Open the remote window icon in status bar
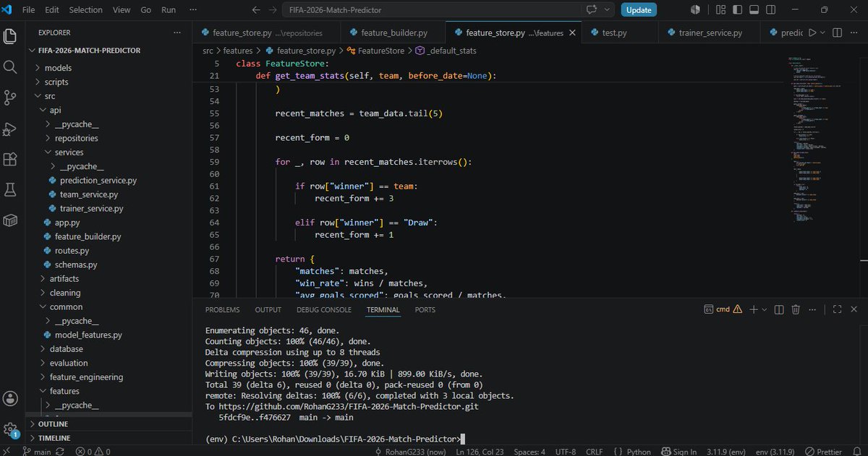The height and width of the screenshot is (456, 868). click(7, 451)
